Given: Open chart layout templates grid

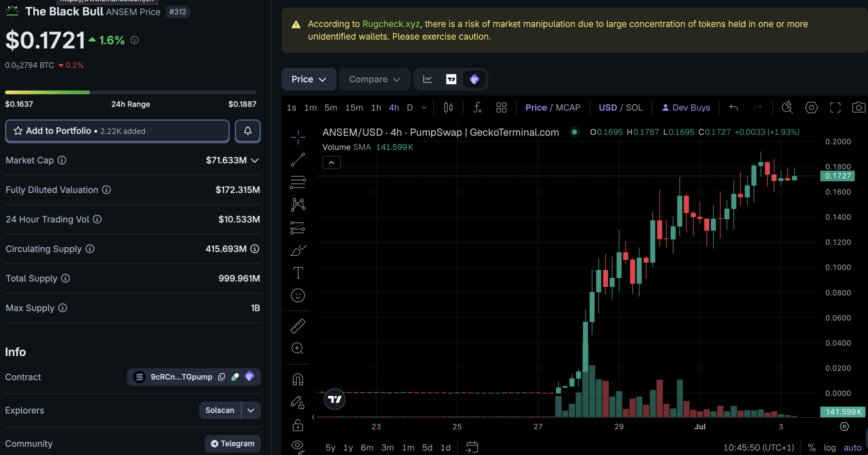Looking at the screenshot, I should [501, 107].
